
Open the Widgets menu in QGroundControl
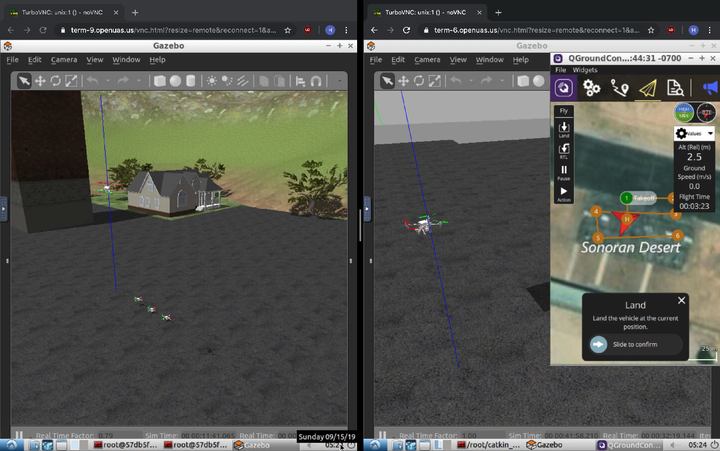click(585, 70)
